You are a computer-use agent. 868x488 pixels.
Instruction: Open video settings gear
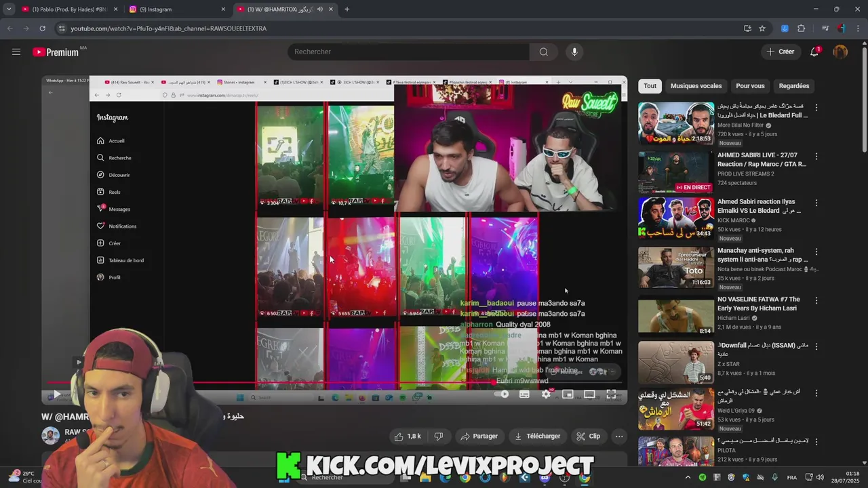[546, 394]
